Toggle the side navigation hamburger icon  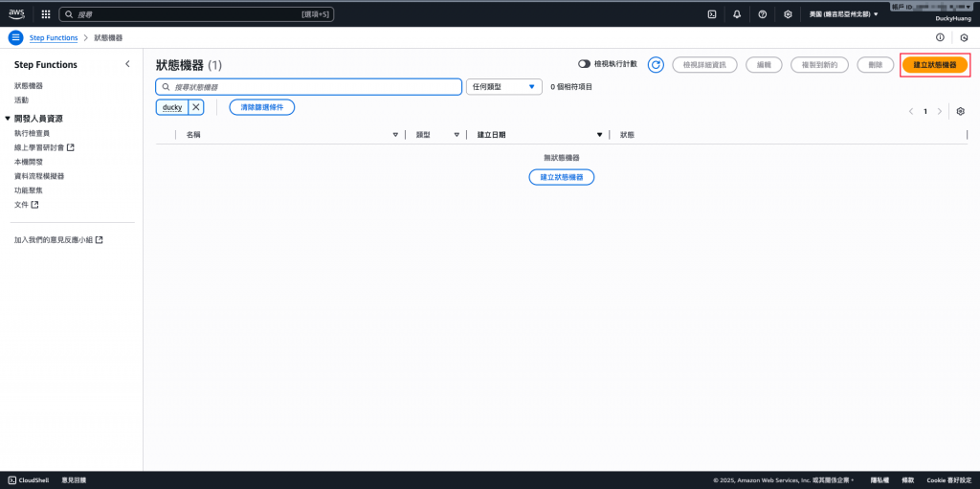coord(16,37)
